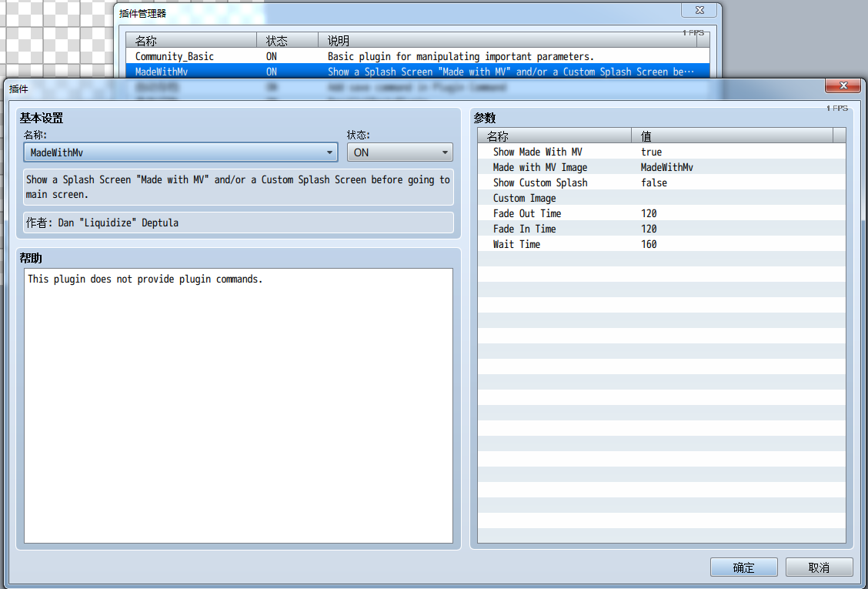This screenshot has width=868, height=589.
Task: Select the Wait Time parameter row
Action: (x=662, y=244)
